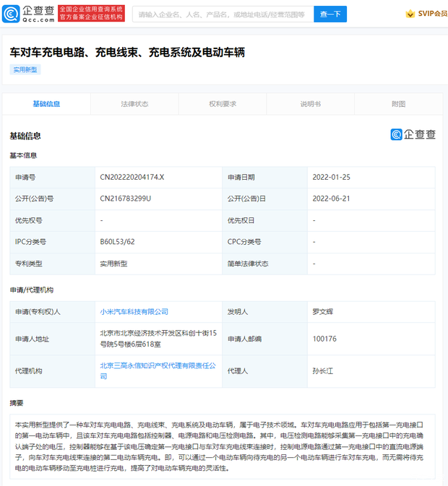Click the IPC classification B60L53/62
The height and width of the screenshot is (486, 448).
(117, 242)
